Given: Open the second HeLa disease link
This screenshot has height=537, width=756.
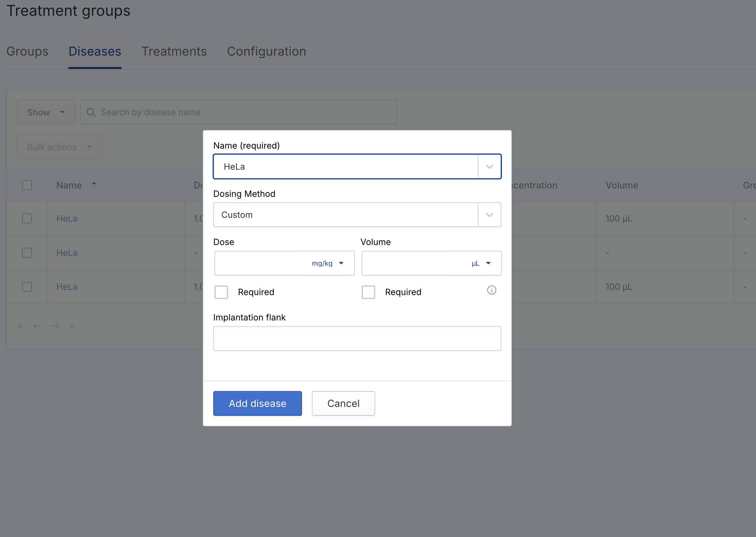Looking at the screenshot, I should coord(67,253).
